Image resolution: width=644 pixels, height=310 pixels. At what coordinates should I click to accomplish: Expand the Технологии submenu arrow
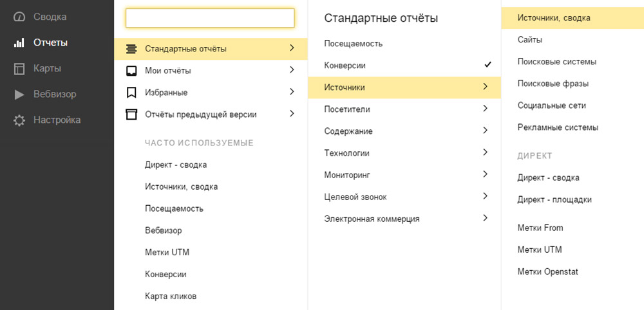485,152
